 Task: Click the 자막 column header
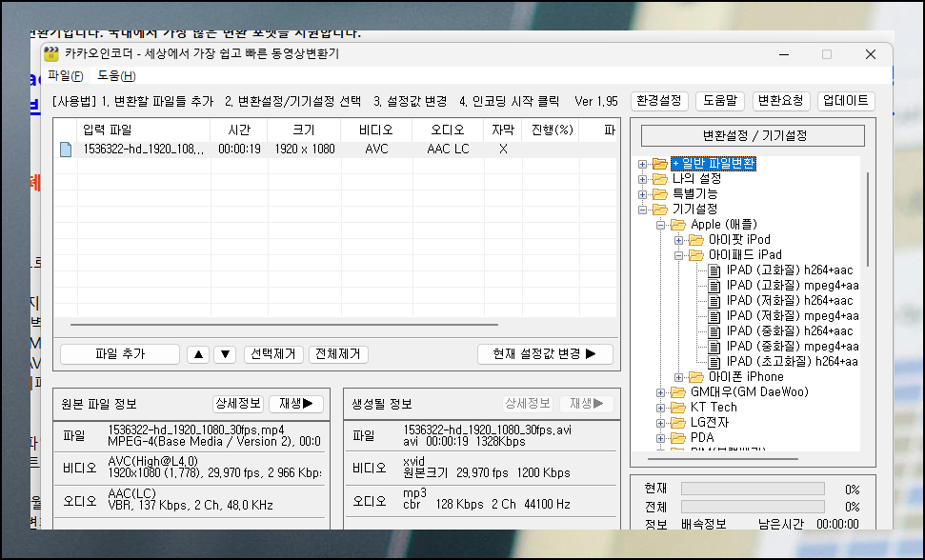(x=503, y=130)
